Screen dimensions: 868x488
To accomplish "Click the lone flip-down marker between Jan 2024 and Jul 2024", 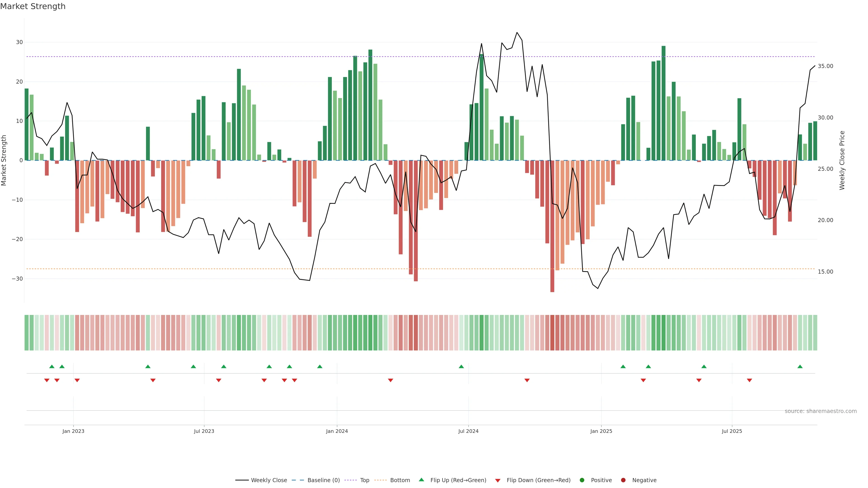I will pos(391,380).
